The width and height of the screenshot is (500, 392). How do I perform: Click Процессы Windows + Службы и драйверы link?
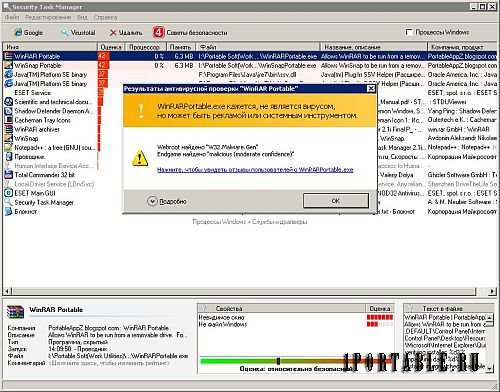(250, 221)
